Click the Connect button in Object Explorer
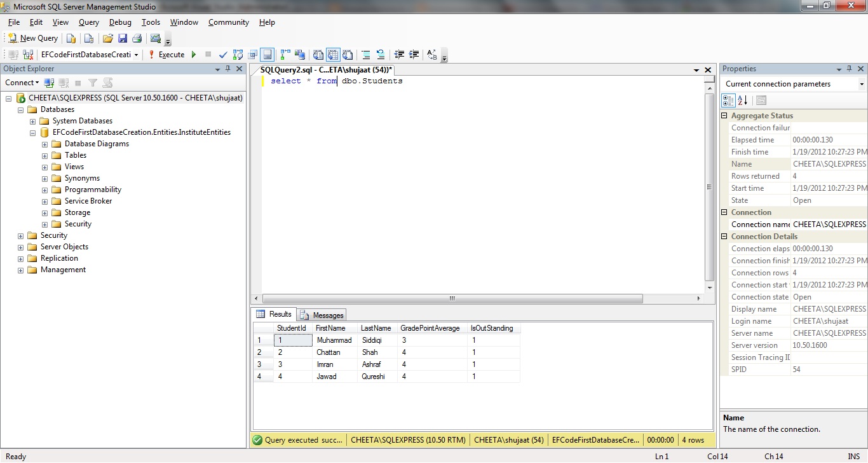Viewport: 868px width, 463px height. 21,82
